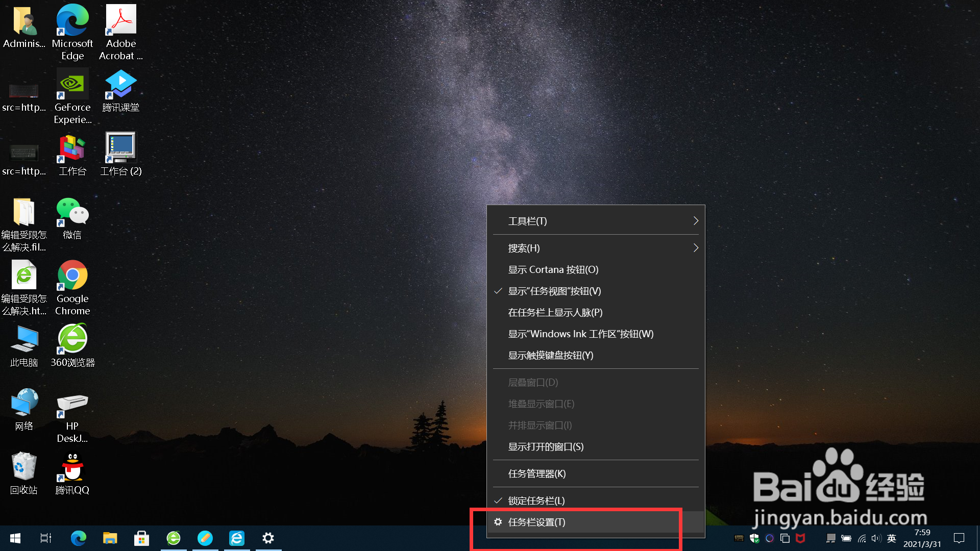This screenshot has height=551, width=980.
Task: Select 任务管理器 from the context menu
Action: (536, 473)
